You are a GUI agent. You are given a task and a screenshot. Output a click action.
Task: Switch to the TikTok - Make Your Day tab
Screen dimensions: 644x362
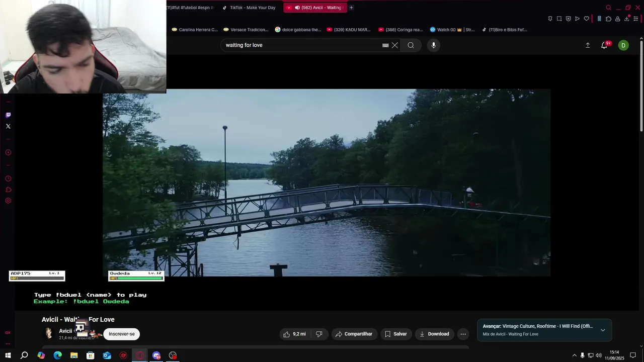click(249, 8)
